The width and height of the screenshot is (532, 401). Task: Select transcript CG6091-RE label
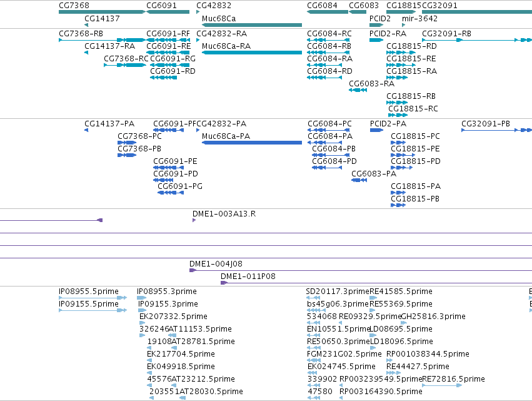(169, 46)
